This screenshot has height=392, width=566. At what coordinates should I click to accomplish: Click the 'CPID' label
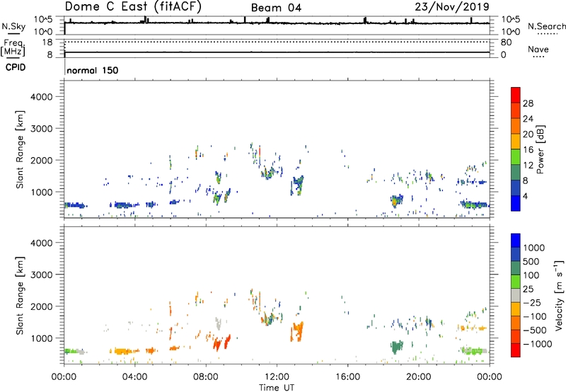coord(16,67)
